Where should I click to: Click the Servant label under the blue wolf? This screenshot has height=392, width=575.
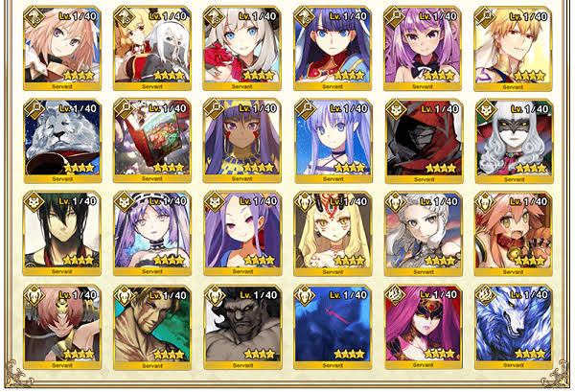pos(514,365)
